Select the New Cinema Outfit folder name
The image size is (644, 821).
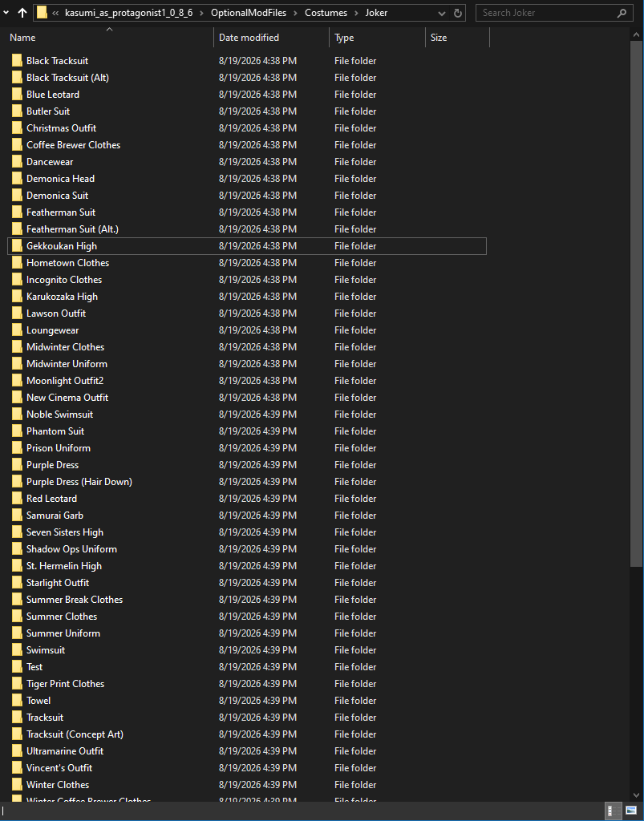click(67, 398)
